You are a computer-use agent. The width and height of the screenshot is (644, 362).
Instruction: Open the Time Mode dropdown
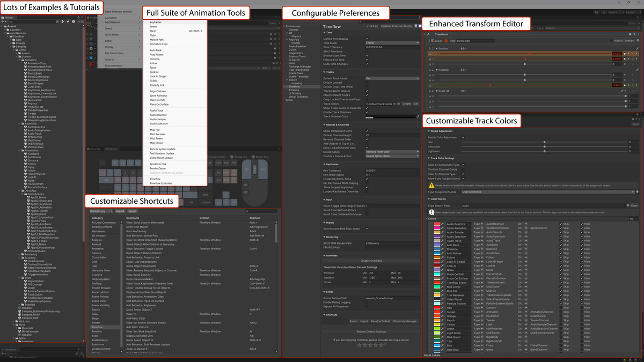(393, 43)
